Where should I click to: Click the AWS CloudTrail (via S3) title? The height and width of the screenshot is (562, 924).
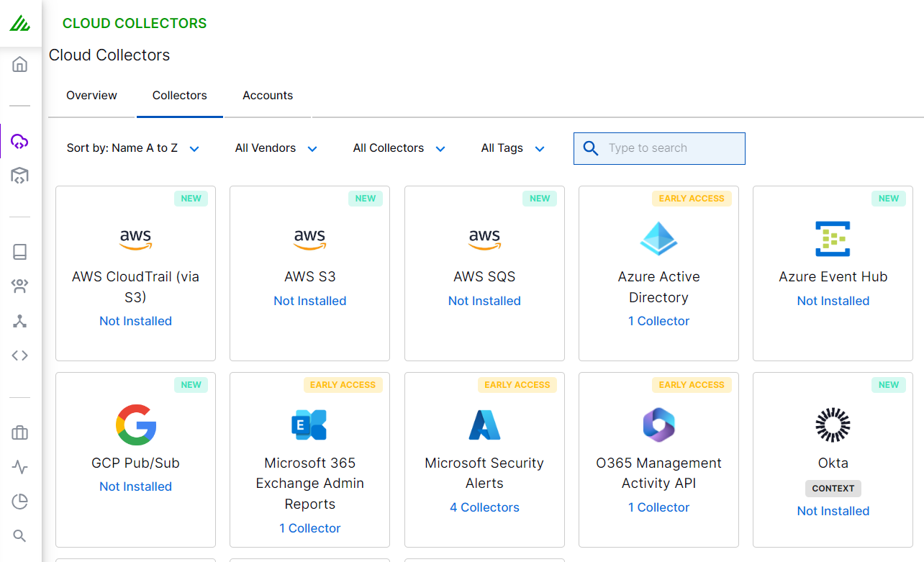135,286
